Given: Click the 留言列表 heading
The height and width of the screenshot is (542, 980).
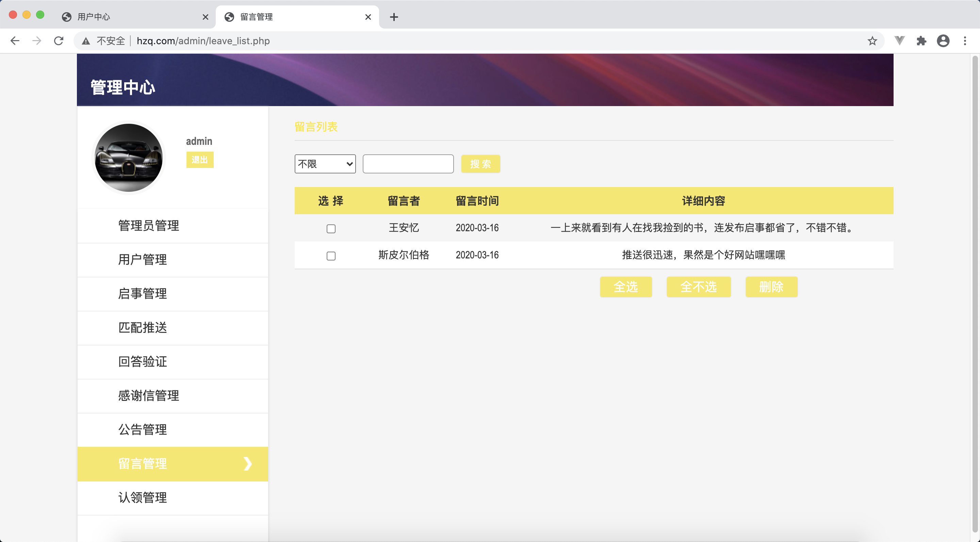Looking at the screenshot, I should pyautogui.click(x=316, y=126).
